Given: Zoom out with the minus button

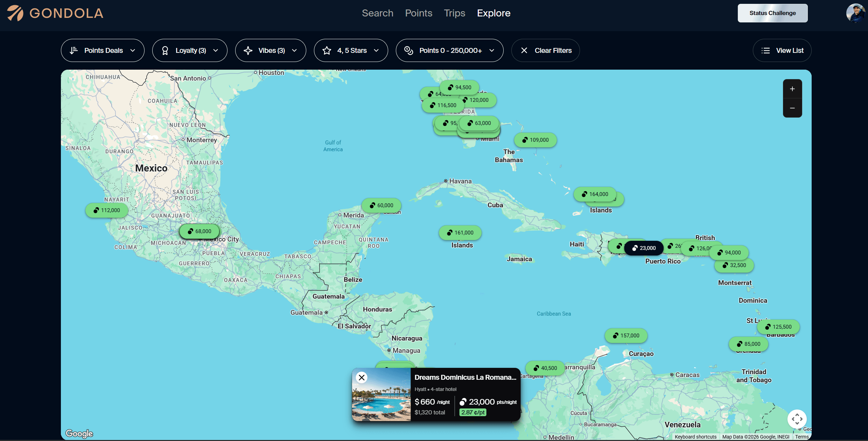Looking at the screenshot, I should click(792, 108).
